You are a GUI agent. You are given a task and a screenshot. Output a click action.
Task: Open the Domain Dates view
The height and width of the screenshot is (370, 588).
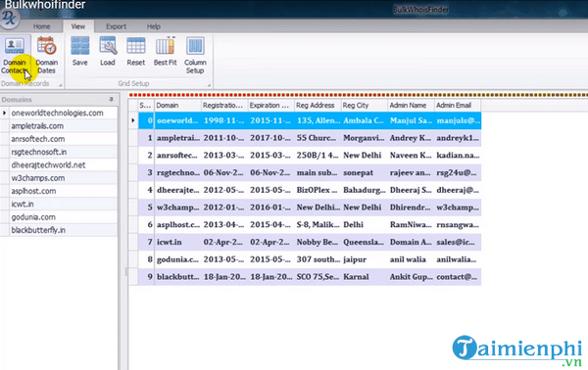(46, 56)
